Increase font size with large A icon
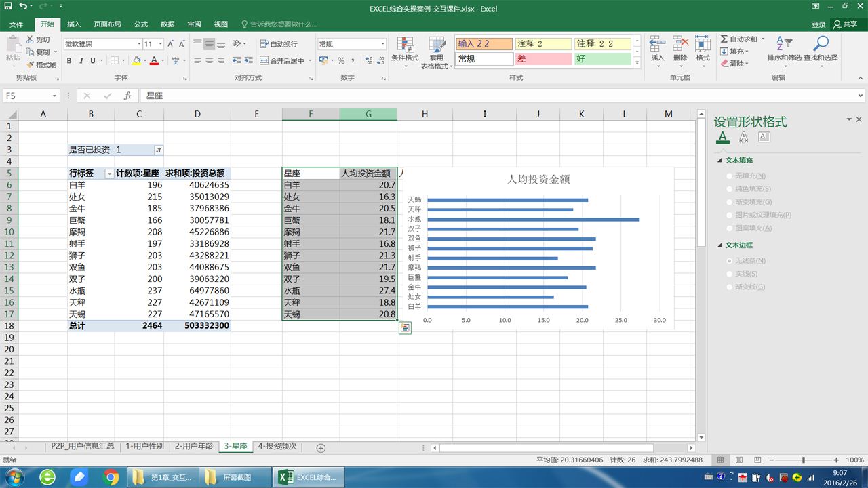 (x=170, y=44)
